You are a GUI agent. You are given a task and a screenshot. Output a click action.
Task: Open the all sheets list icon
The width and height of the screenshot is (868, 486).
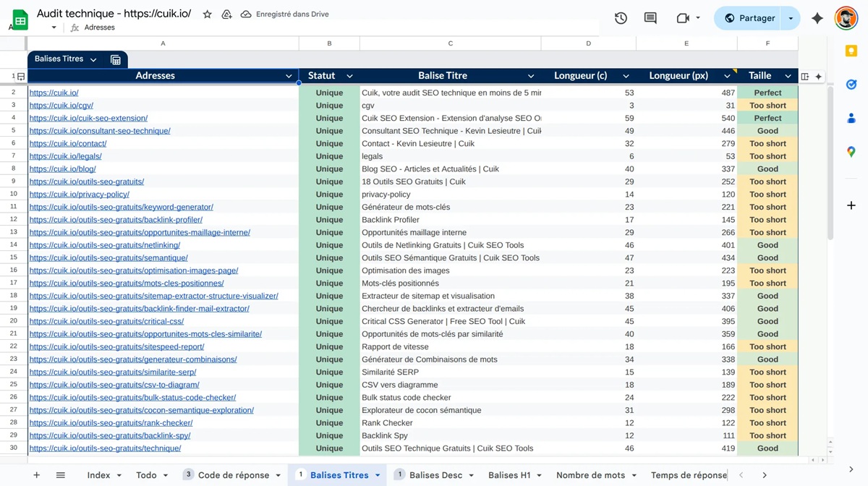pyautogui.click(x=61, y=475)
